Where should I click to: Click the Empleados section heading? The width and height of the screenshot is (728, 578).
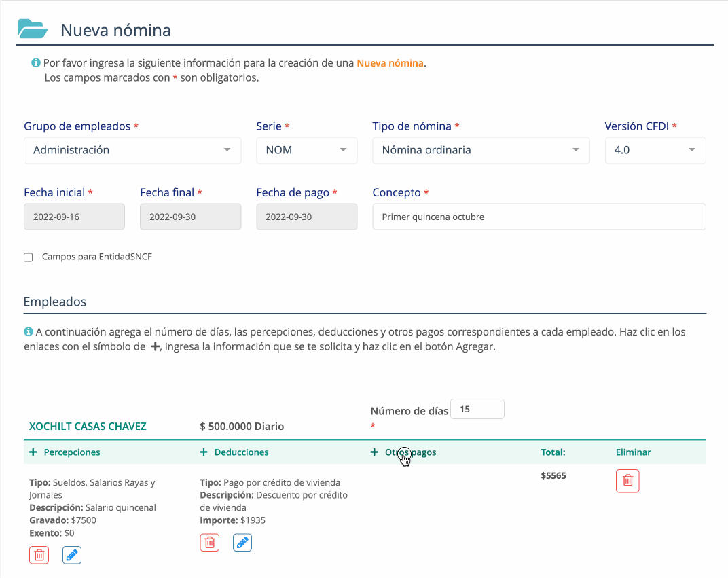tap(55, 302)
